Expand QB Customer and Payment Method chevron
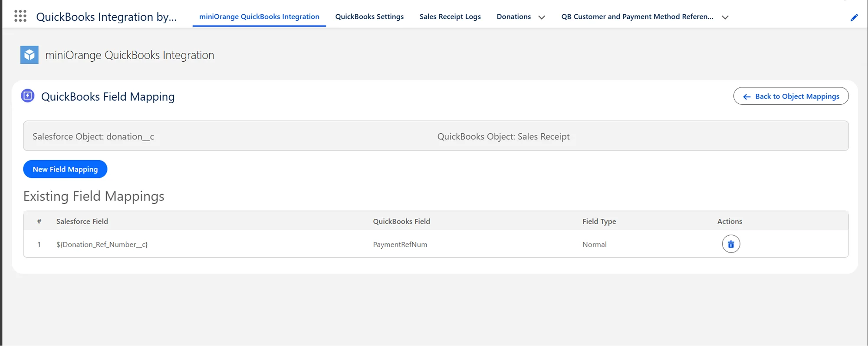Image resolution: width=868 pixels, height=346 pixels. (x=725, y=17)
